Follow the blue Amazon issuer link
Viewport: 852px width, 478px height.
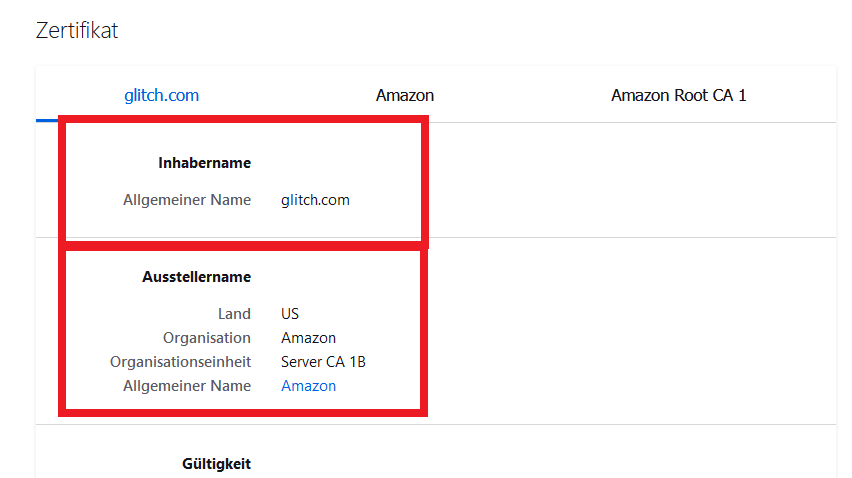click(308, 386)
